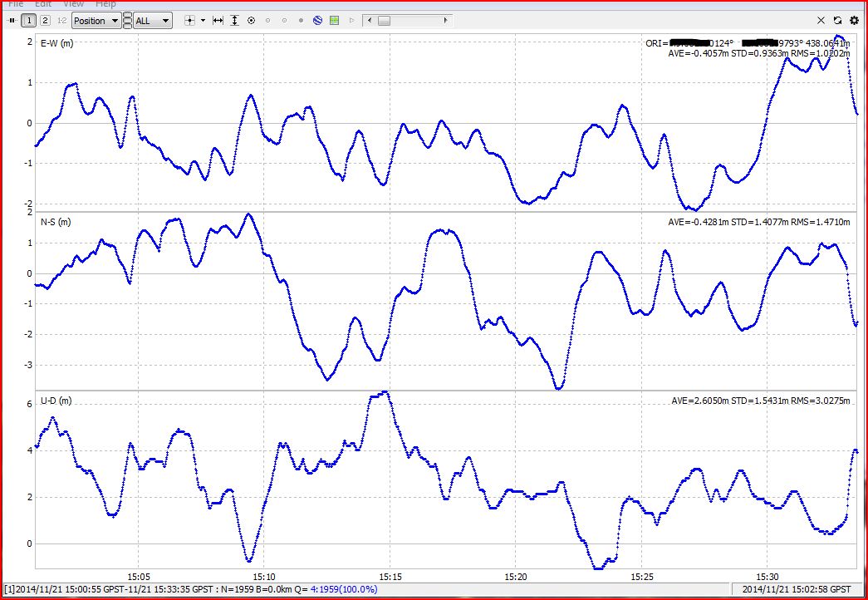Click the fit vertical range icon
The image size is (868, 600).
(x=234, y=20)
